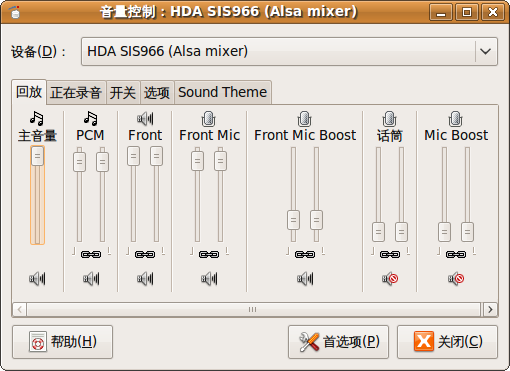Viewport: 510px width, 371px height.
Task: Unlink Front Mic Boost channels chain
Action: pos(305,255)
